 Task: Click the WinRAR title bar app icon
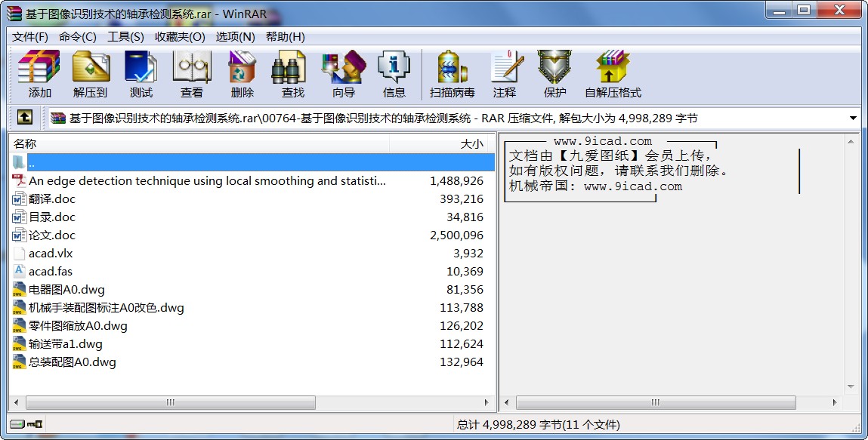click(14, 14)
